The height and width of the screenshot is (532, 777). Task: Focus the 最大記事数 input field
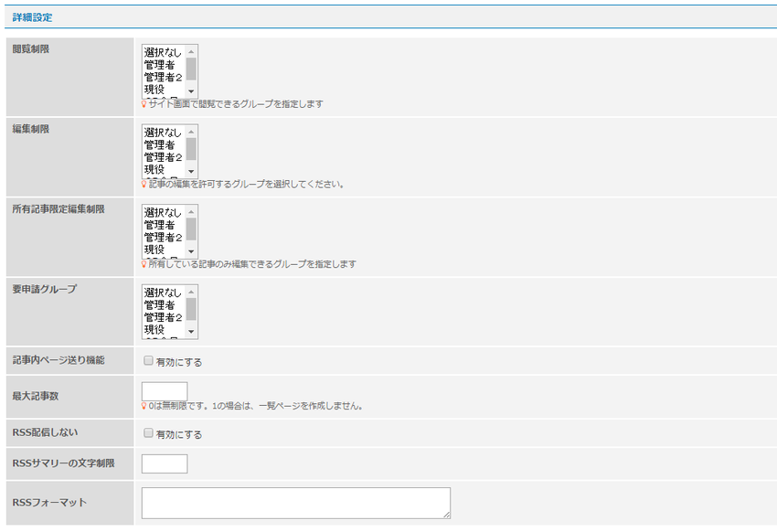pyautogui.click(x=165, y=391)
